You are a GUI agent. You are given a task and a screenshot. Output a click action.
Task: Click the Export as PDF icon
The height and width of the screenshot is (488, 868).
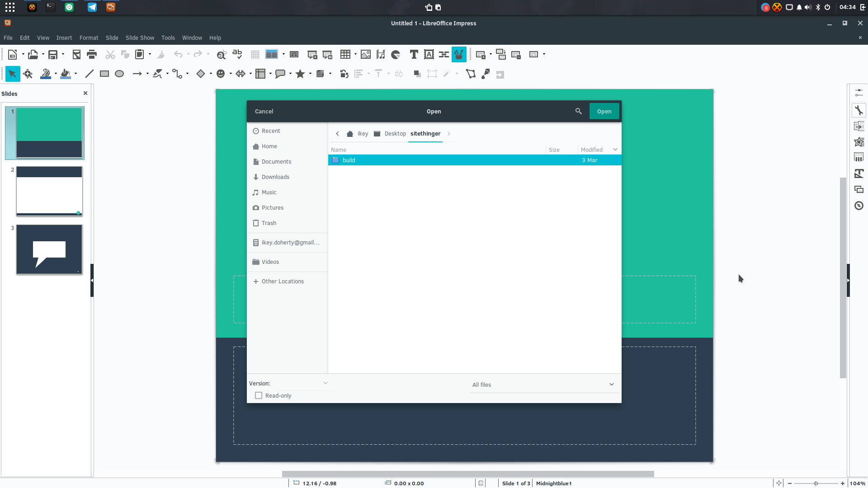pos(76,55)
